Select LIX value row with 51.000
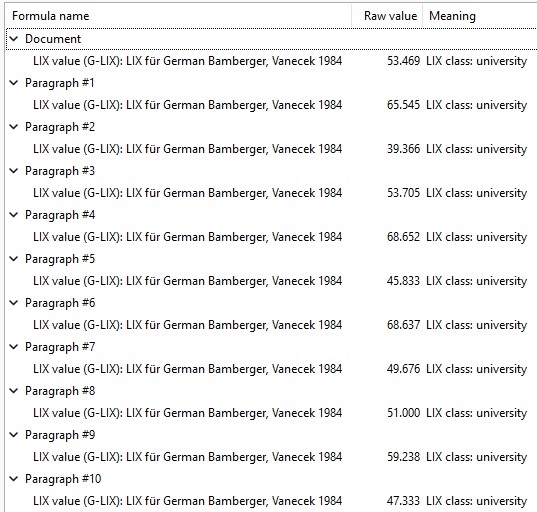 (271, 413)
